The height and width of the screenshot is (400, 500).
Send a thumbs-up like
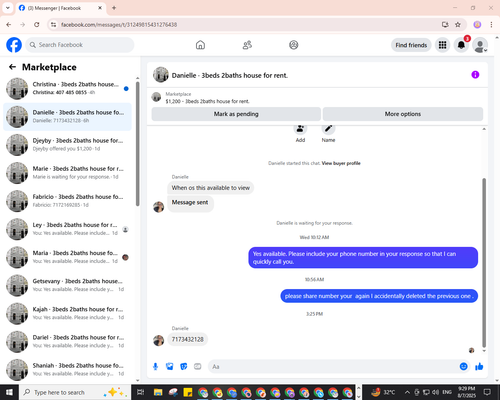(x=479, y=367)
